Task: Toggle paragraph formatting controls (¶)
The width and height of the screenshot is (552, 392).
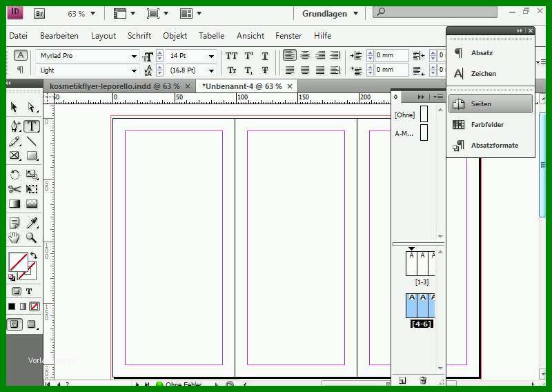Action: [20, 70]
